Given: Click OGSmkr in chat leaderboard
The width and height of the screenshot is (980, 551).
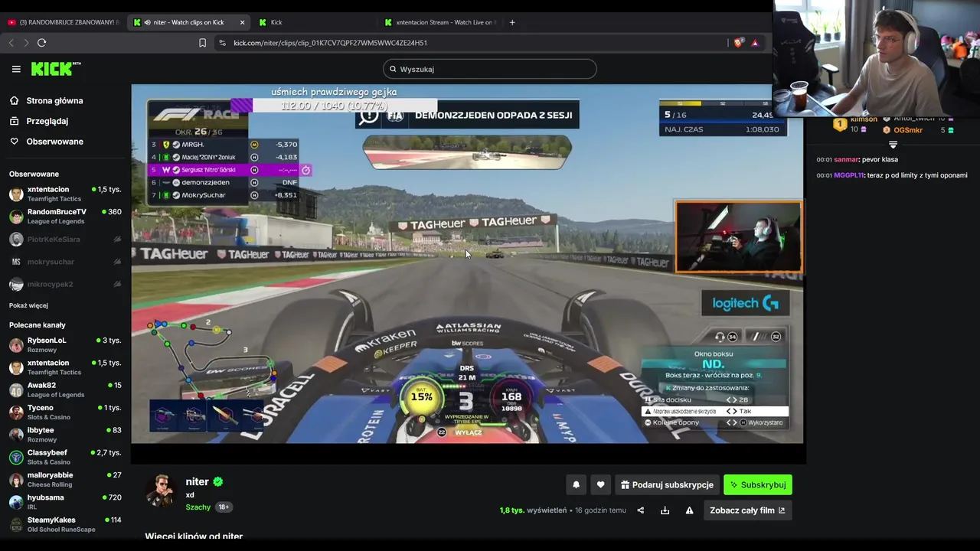Looking at the screenshot, I should tap(908, 130).
